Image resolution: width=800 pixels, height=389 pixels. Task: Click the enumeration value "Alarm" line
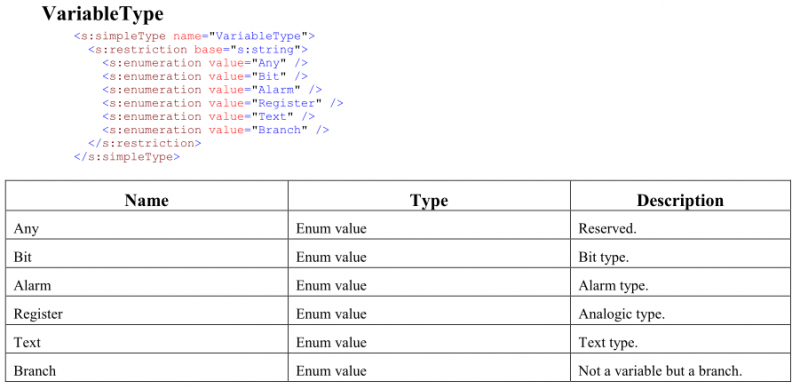212,89
